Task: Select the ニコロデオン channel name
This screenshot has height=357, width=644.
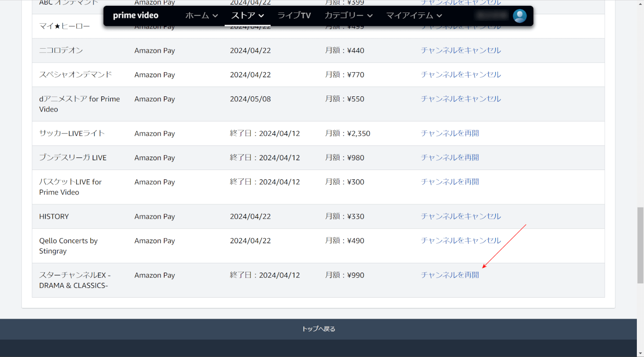Action: click(x=61, y=50)
